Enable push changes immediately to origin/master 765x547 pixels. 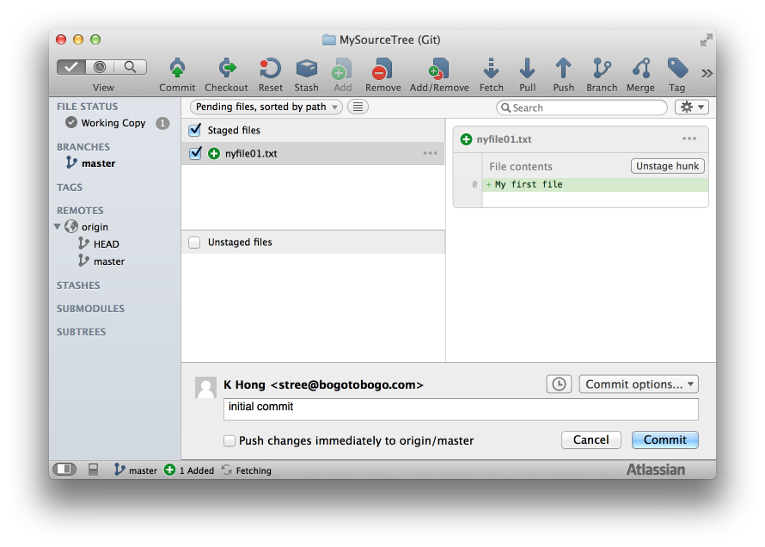pyautogui.click(x=229, y=441)
